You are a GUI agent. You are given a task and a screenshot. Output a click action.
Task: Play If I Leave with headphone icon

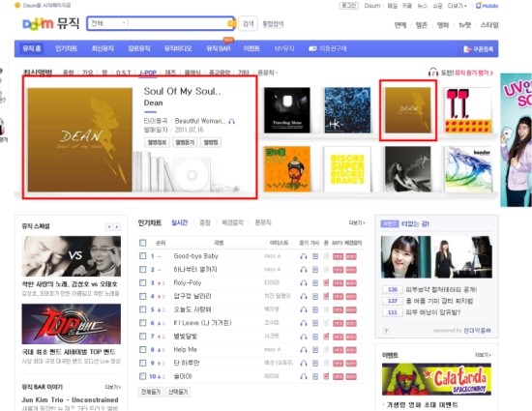(304, 323)
